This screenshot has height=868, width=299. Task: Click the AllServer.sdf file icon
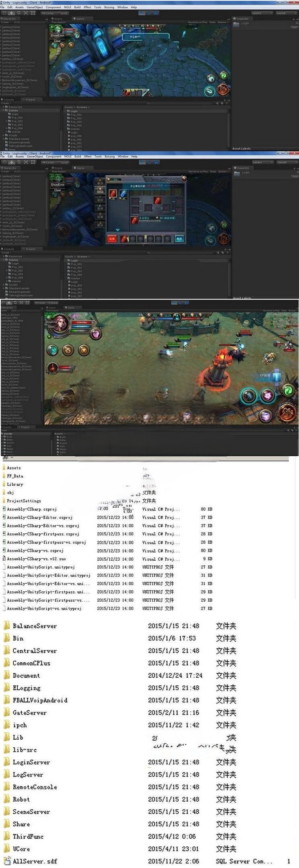pos(7,861)
